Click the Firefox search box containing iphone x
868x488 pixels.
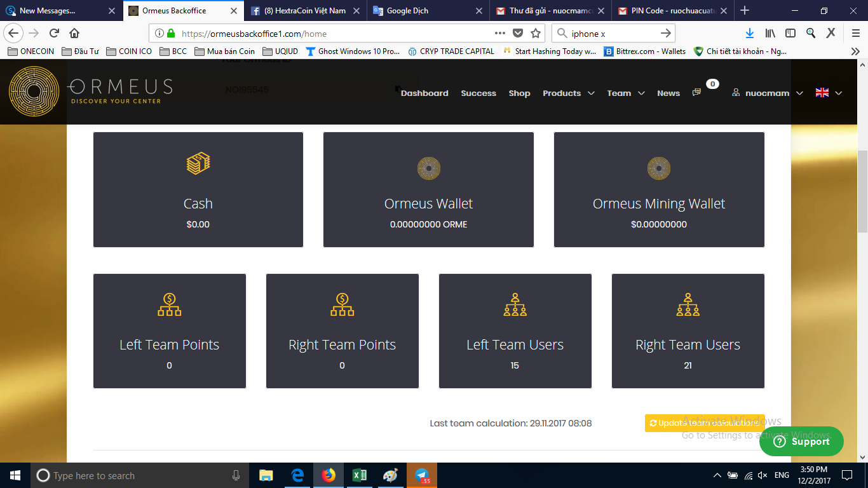coord(614,33)
